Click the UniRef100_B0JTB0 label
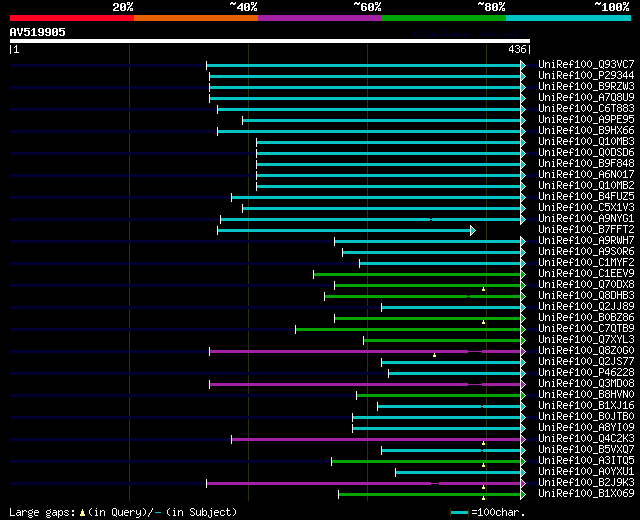 tap(586, 417)
